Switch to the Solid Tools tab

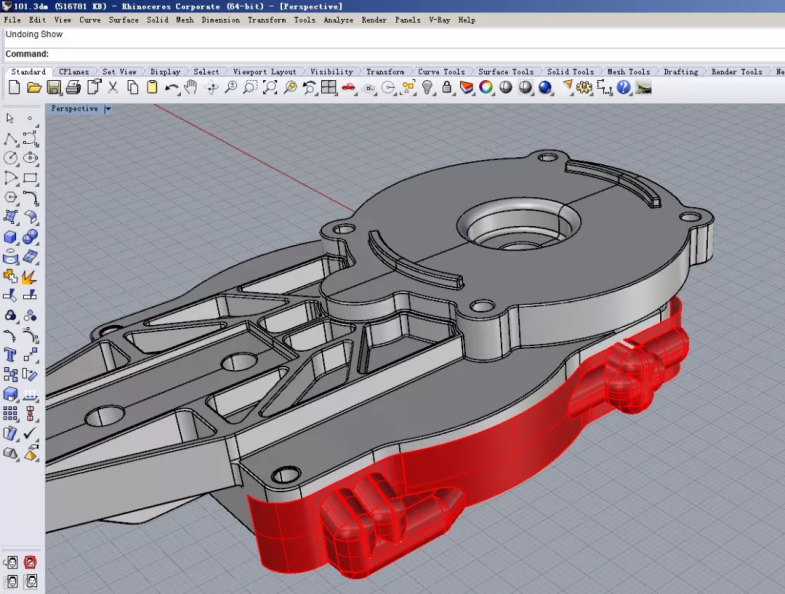pos(570,72)
